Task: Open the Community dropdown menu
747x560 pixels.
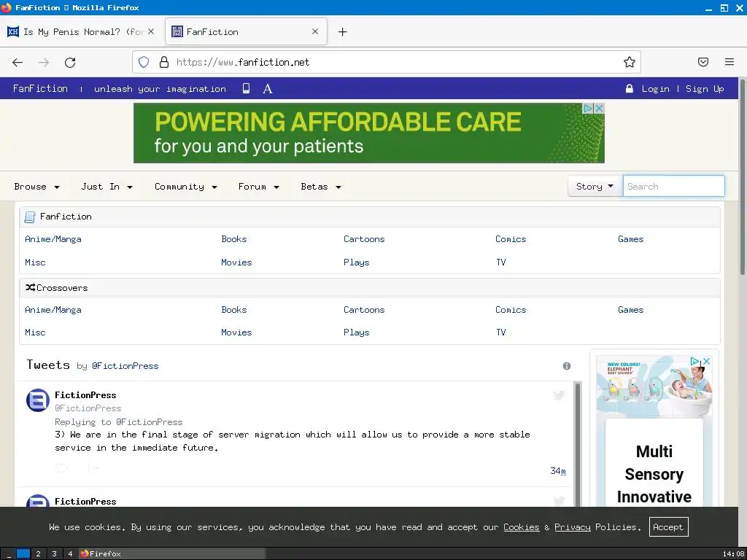Action: pos(186,187)
